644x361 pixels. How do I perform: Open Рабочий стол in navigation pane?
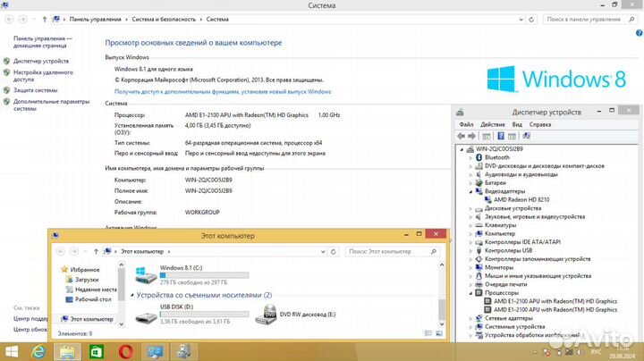93,299
